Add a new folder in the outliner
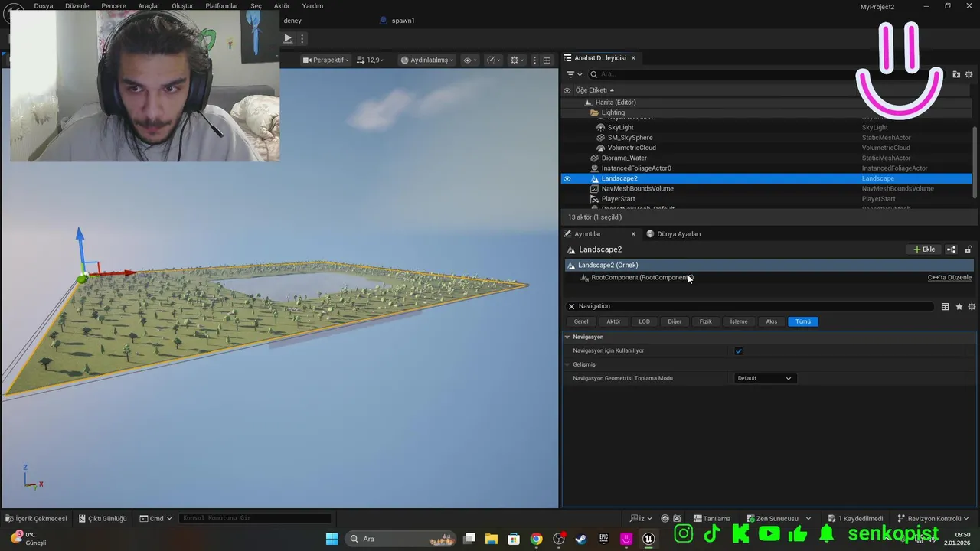This screenshot has height=551, width=980. (956, 74)
